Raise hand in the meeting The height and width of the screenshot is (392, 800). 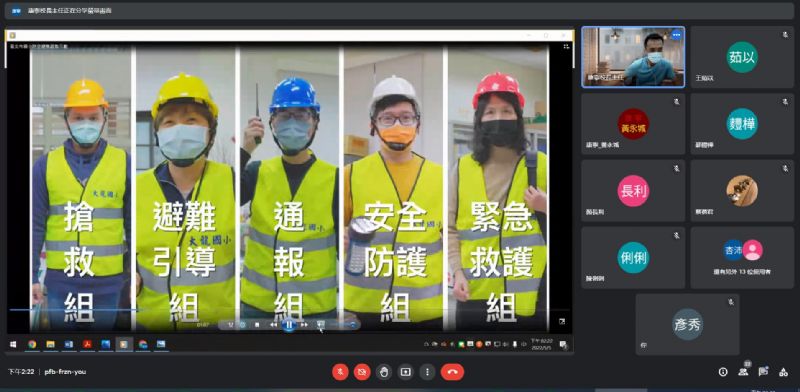click(x=384, y=372)
